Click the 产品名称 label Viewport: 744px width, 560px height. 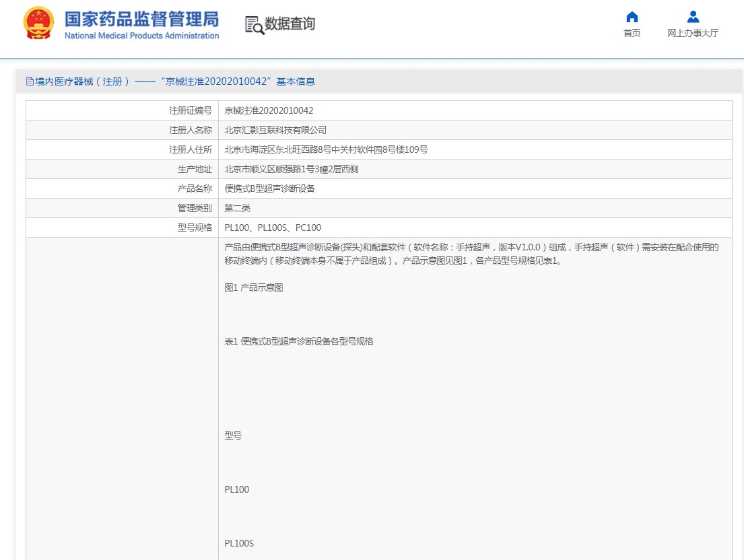pyautogui.click(x=195, y=188)
